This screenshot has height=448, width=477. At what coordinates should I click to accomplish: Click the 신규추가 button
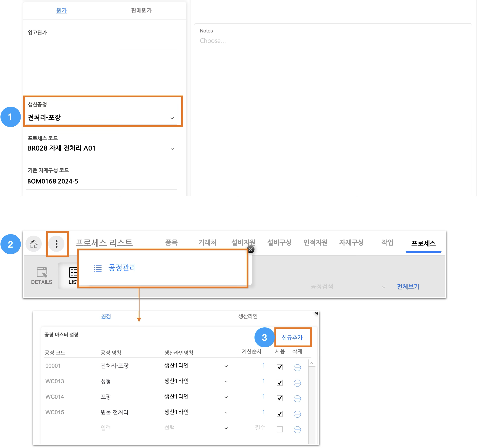click(x=292, y=338)
